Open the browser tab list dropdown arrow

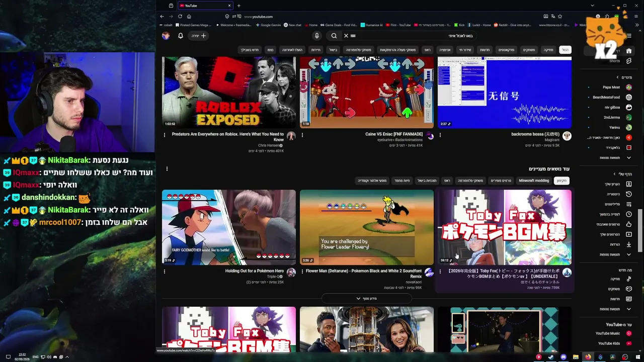pyautogui.click(x=592, y=6)
